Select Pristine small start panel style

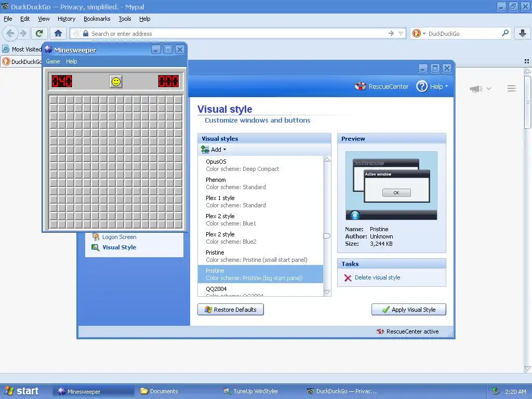[260, 256]
